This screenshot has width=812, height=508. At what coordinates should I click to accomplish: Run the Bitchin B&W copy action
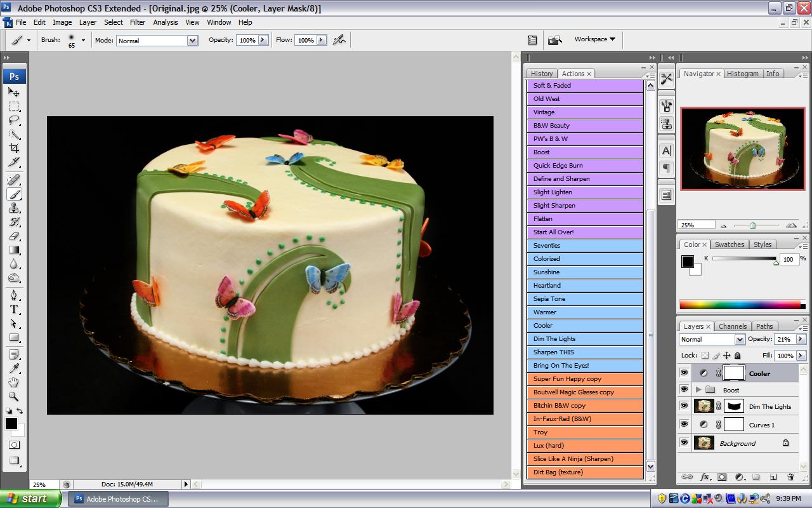point(585,405)
